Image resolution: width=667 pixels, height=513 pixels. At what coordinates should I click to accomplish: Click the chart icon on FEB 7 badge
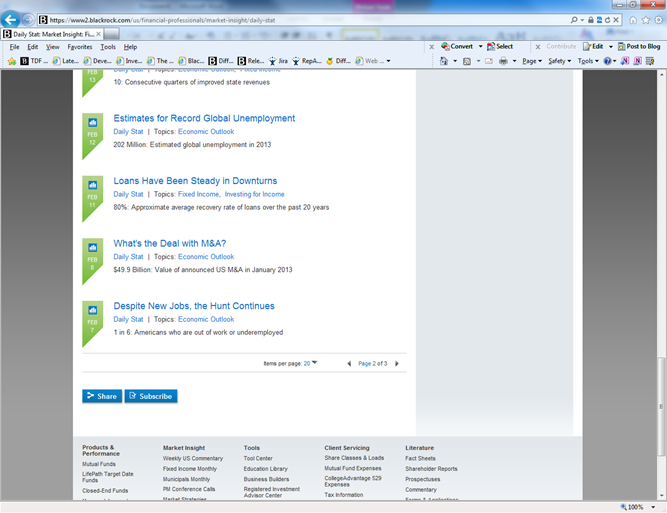[x=92, y=311]
